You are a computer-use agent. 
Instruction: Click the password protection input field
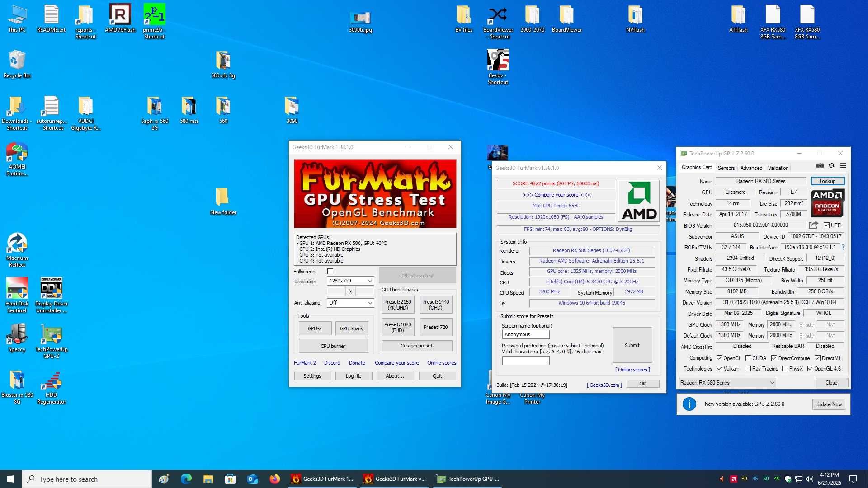(526, 361)
